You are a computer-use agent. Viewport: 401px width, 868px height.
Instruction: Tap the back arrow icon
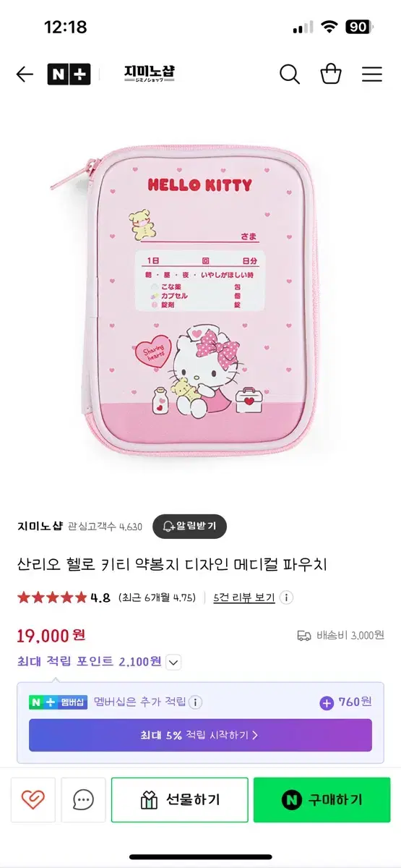point(25,75)
